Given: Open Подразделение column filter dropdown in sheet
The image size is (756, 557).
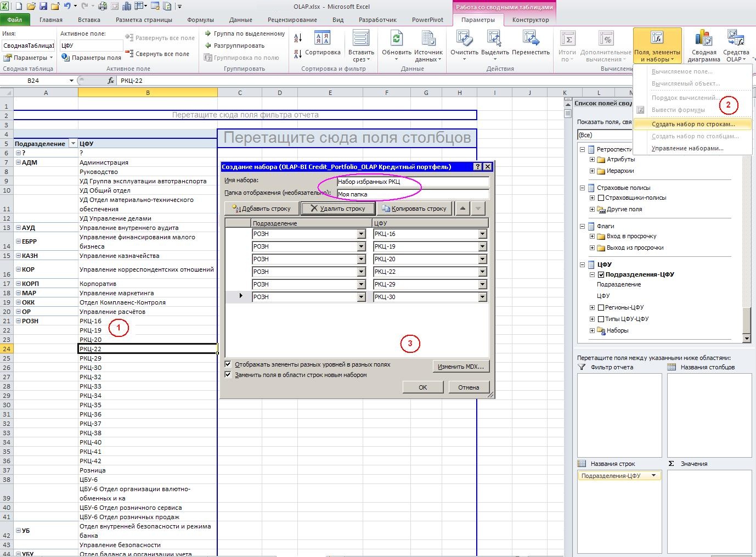Looking at the screenshot, I should pos(72,144).
